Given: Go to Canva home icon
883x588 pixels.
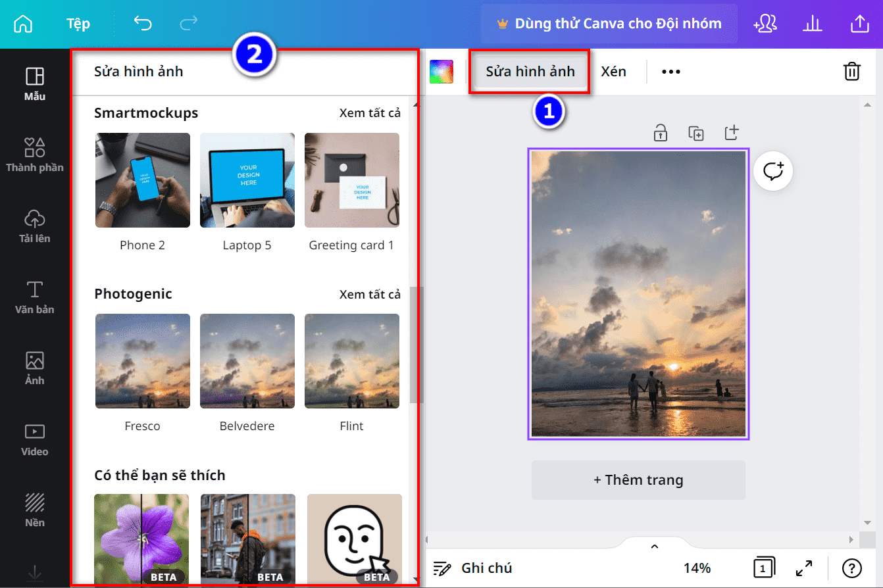Looking at the screenshot, I should point(23,24).
